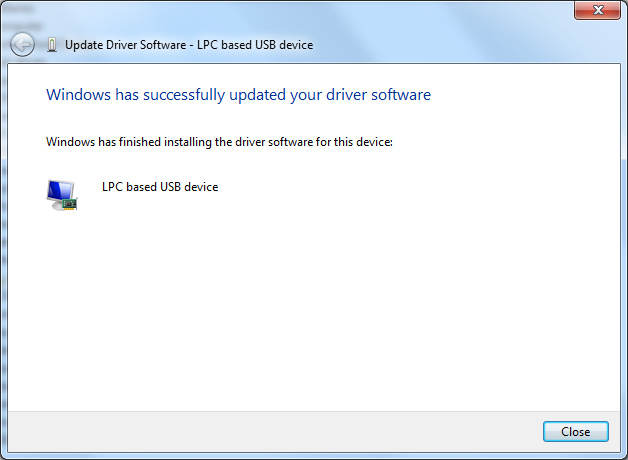Click the 'Update Driver Software' window title
This screenshot has height=460, width=628.
pyautogui.click(x=189, y=45)
